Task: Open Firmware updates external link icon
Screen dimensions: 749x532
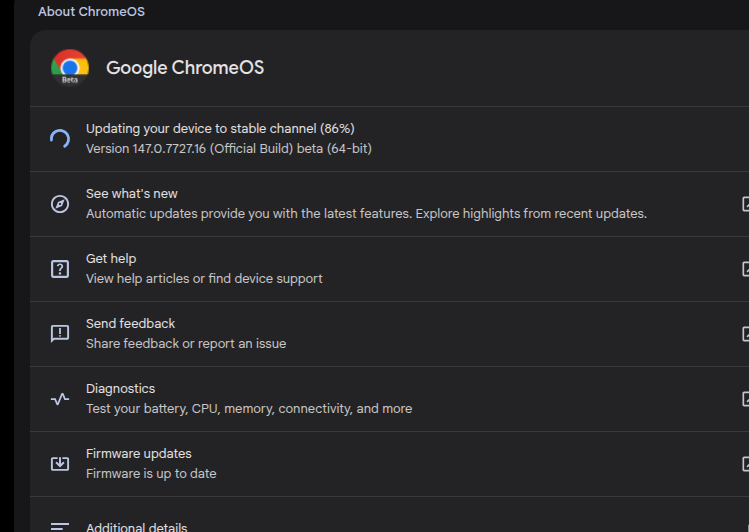Action: [744, 464]
